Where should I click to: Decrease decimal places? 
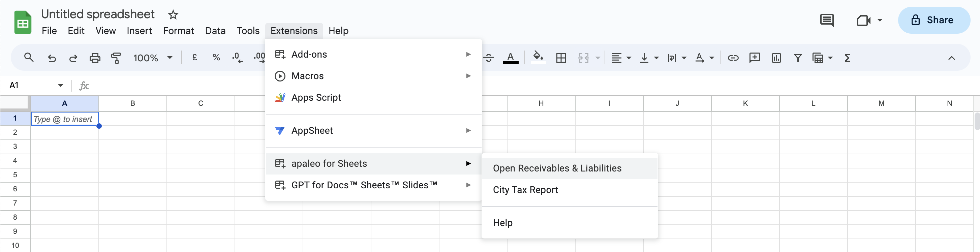pyautogui.click(x=237, y=58)
